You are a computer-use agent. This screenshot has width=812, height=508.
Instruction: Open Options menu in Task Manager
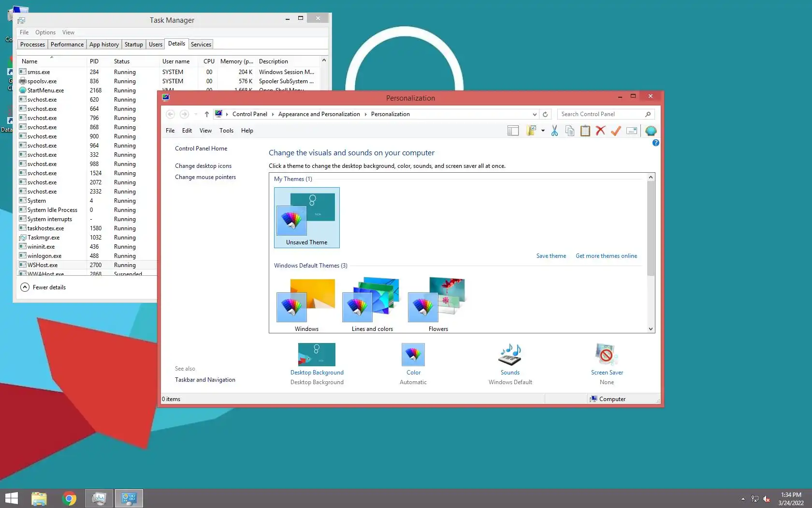pos(45,32)
